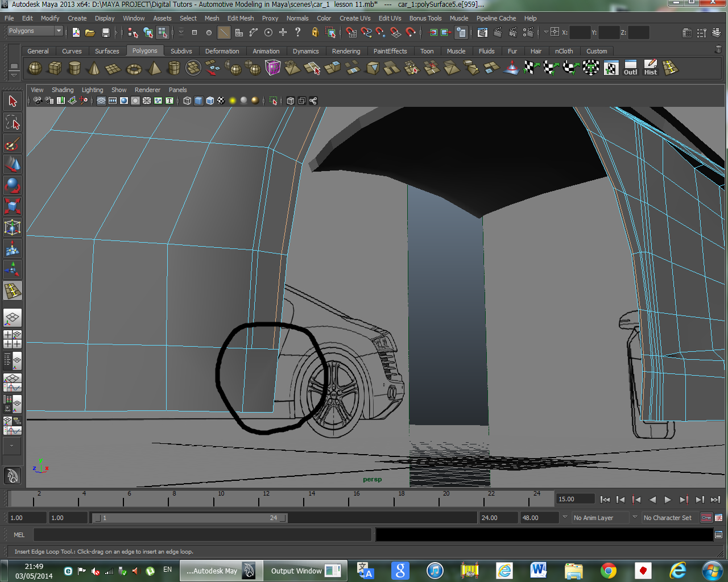The image size is (728, 582).
Task: Pick the Scale tool in toolbox
Action: pos(13,206)
